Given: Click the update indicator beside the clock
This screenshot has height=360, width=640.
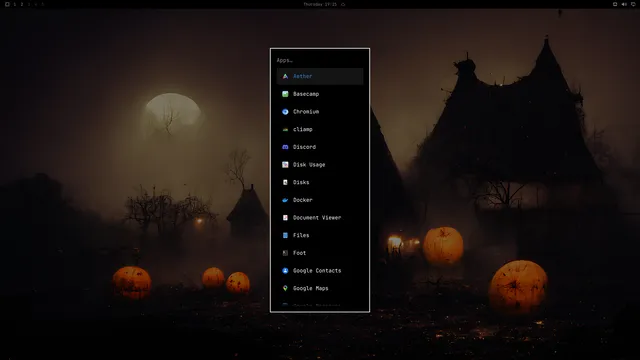Looking at the screenshot, I should 343,4.
